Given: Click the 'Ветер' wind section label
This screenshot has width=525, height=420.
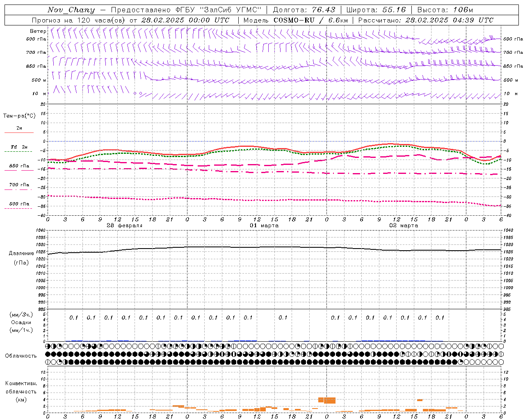Looking at the screenshot, I should (x=38, y=31).
